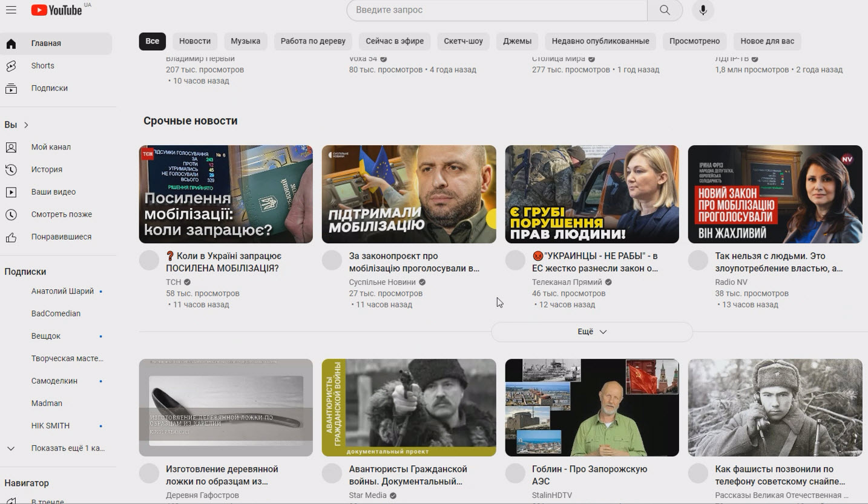Screen dimensions: 868x504
Task: Open Madman subscription channel
Action: point(56,403)
